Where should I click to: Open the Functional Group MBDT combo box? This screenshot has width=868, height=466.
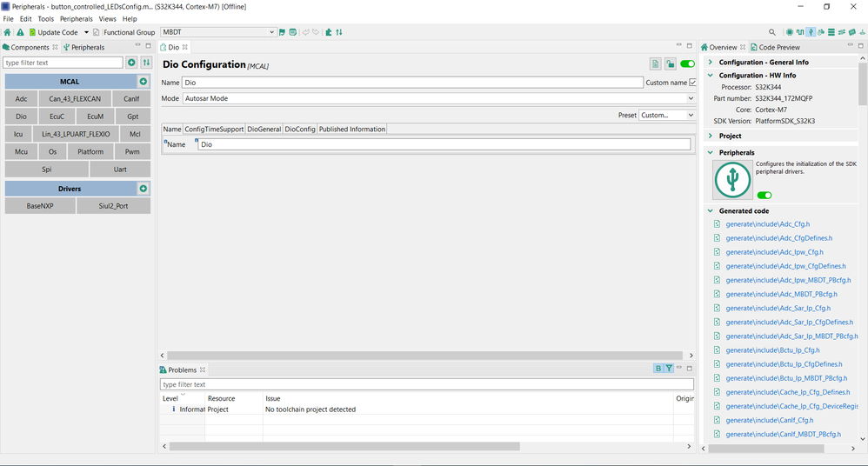218,32
